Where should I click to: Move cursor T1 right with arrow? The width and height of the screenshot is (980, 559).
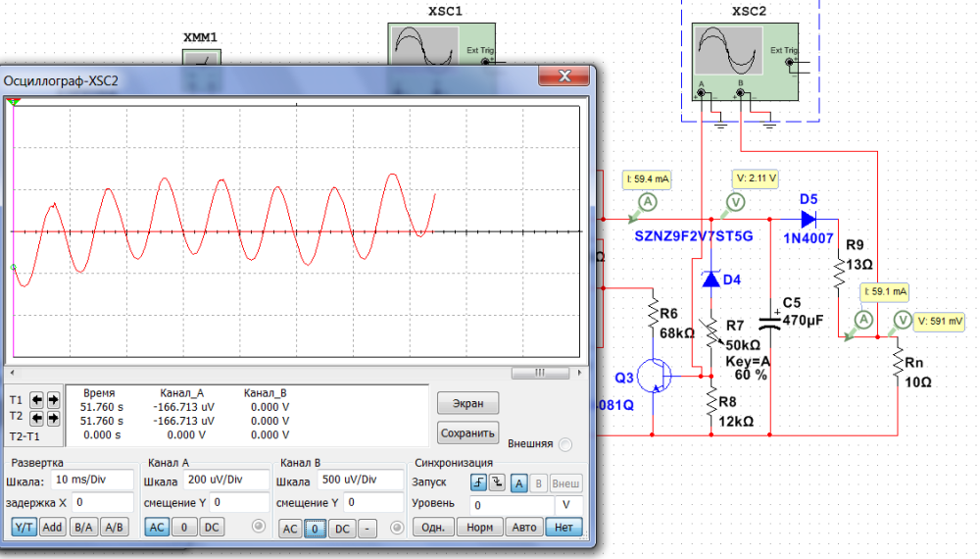53,400
